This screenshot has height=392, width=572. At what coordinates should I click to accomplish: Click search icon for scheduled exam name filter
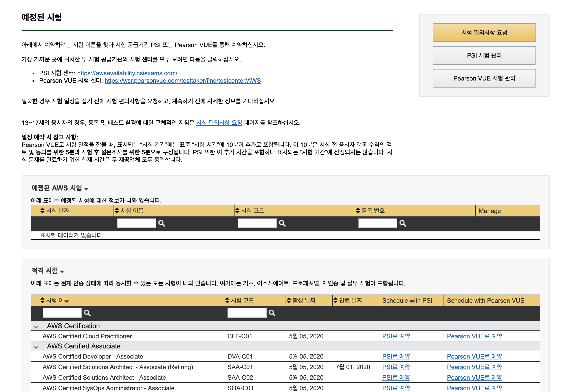point(161,223)
